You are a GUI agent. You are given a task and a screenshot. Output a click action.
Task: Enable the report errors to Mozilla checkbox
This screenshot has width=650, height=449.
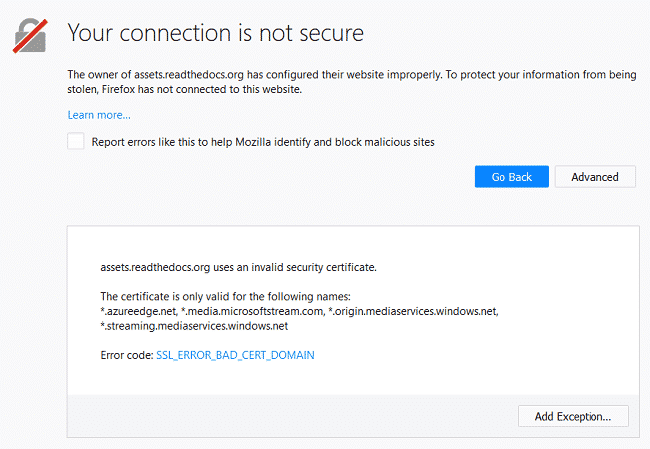tap(76, 142)
